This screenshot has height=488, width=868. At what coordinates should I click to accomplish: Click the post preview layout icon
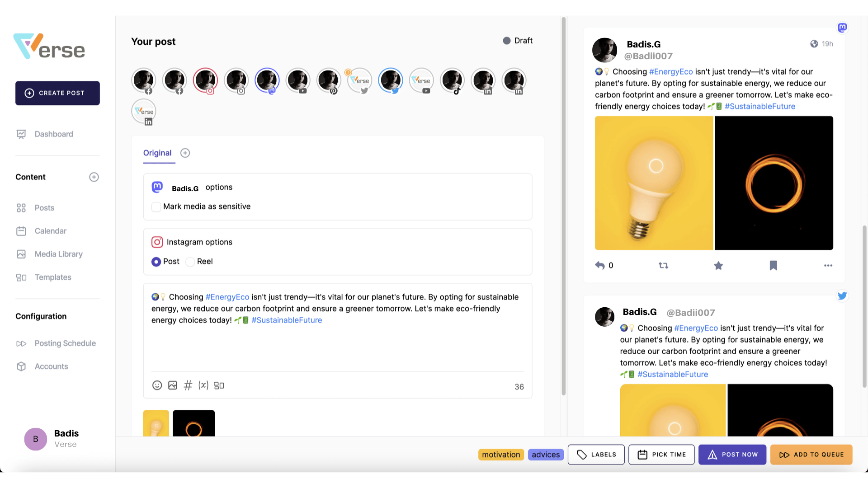tap(219, 385)
